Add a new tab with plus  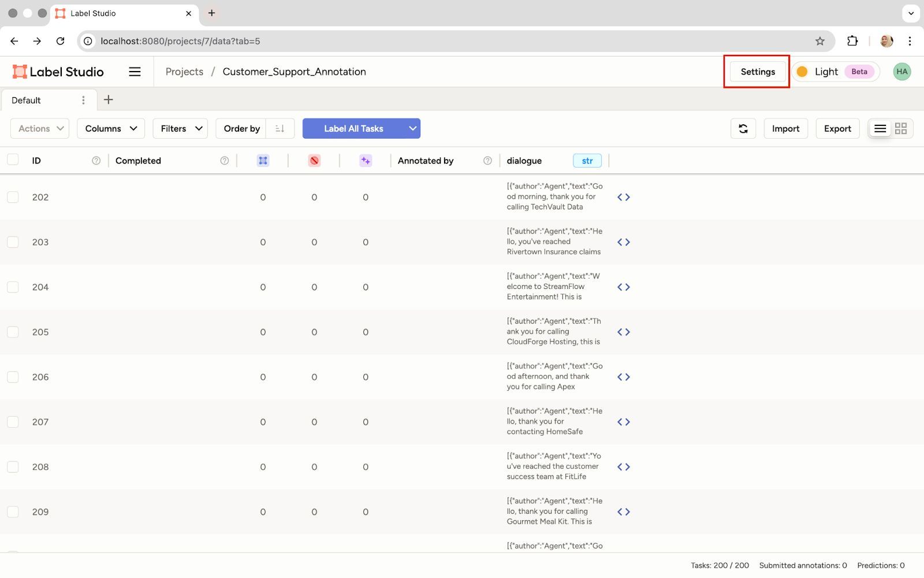[x=108, y=100]
